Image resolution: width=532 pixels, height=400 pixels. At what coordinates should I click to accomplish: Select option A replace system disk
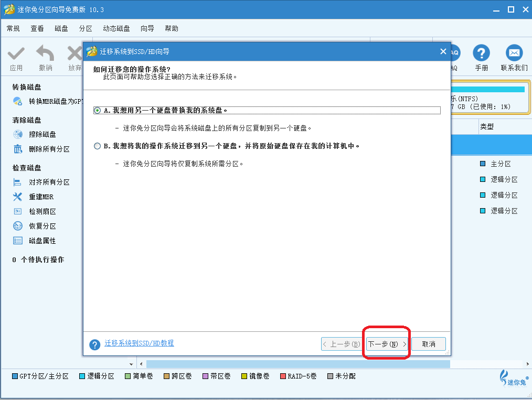click(x=97, y=110)
